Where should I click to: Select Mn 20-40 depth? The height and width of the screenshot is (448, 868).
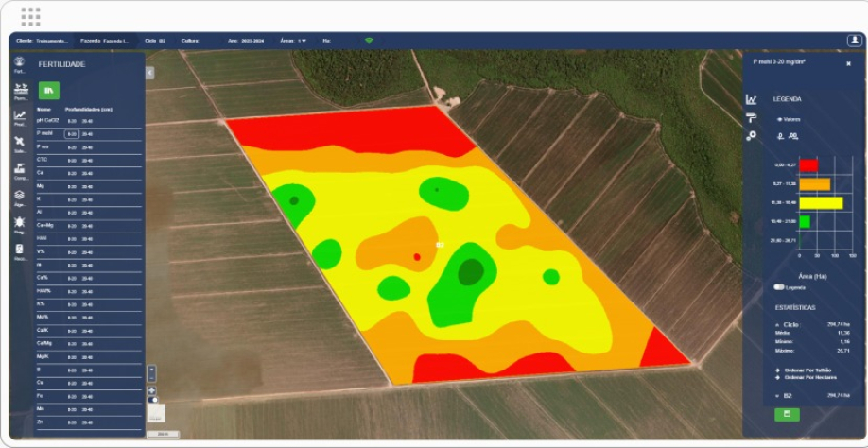88,410
